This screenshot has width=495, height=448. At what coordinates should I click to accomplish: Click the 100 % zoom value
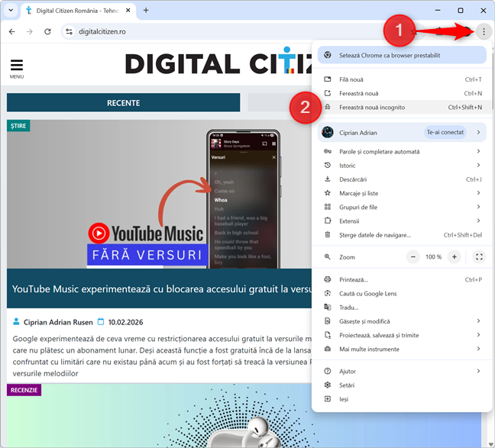coord(433,256)
